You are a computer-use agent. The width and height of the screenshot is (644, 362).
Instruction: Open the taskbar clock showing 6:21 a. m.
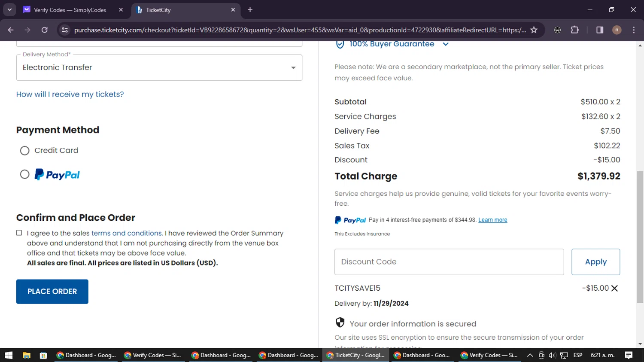[602, 355]
